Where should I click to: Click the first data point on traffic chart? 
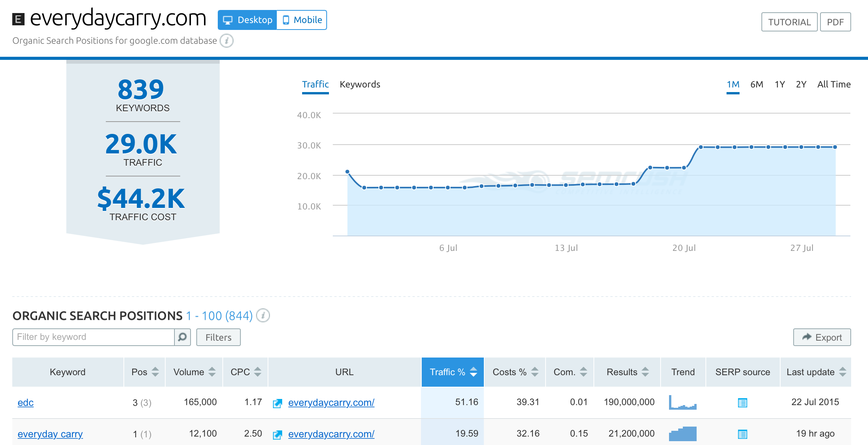tap(347, 171)
